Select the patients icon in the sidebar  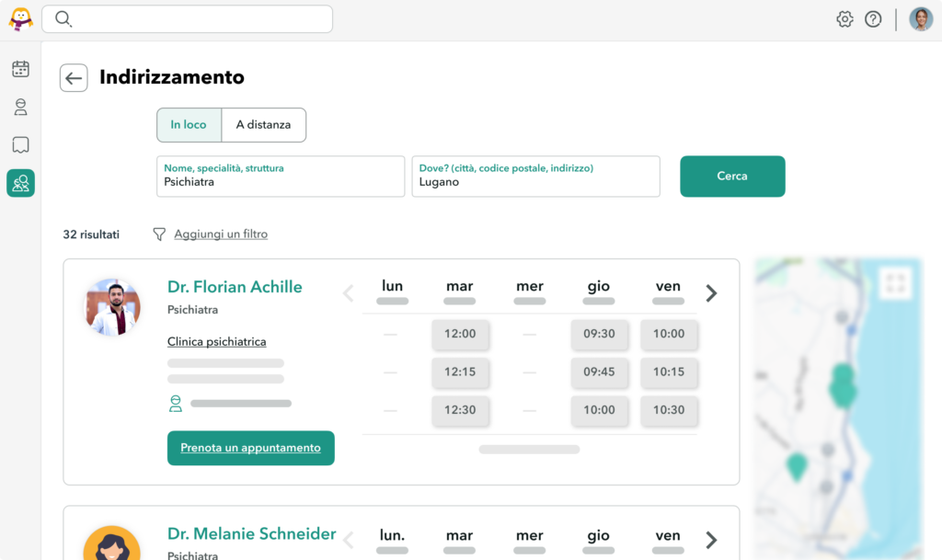click(x=20, y=107)
